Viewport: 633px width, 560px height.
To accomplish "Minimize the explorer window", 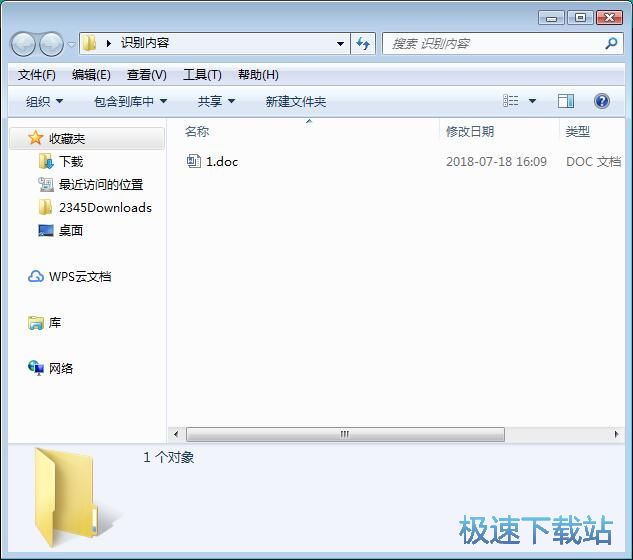I will 551,18.
